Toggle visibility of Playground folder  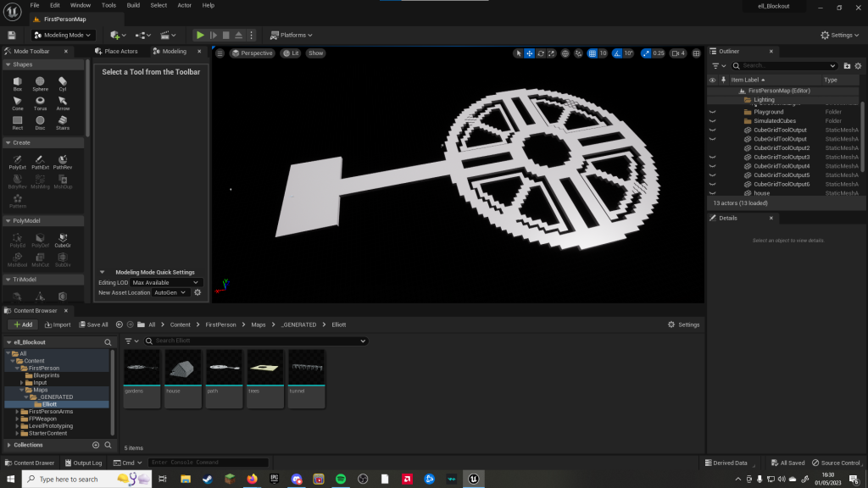[x=712, y=112]
